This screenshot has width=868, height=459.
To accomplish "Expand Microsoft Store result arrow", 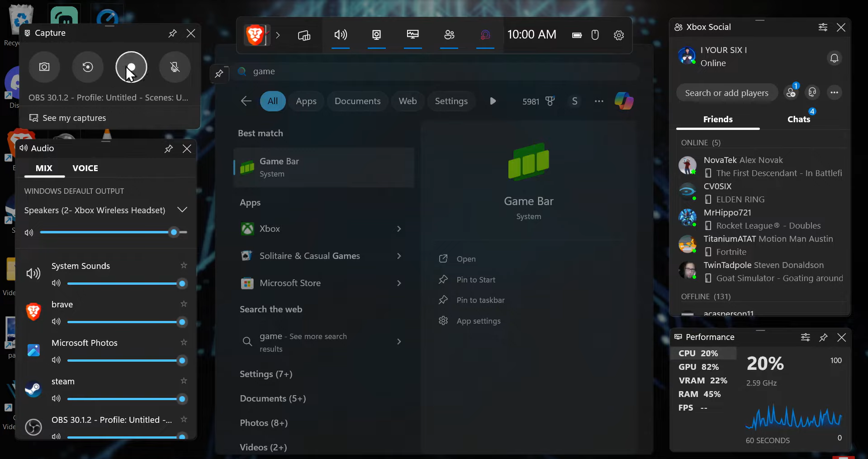I will [x=399, y=283].
